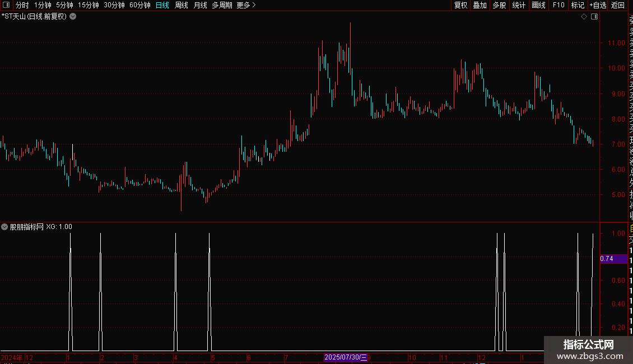The width and height of the screenshot is (633, 364).
Task: Open F10 company information
Action: 558,5
